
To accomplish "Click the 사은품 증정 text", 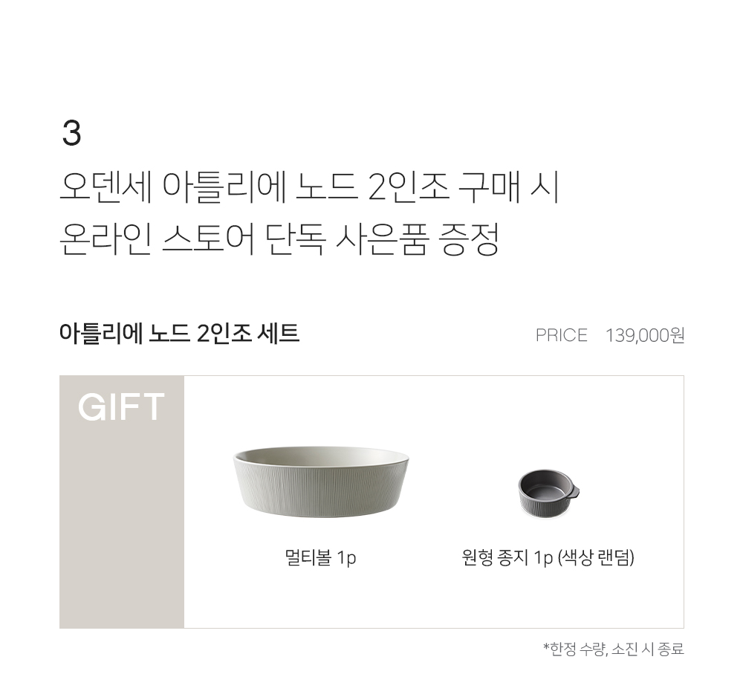I will (417, 239).
